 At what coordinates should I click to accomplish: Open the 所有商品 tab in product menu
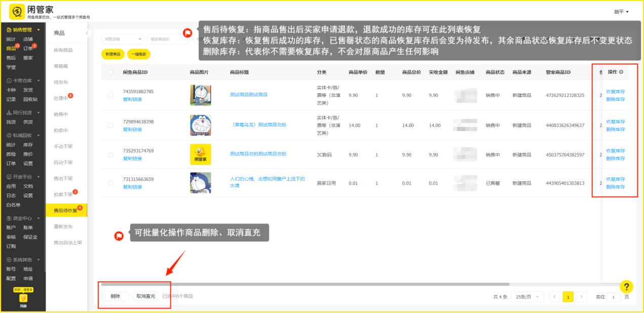(x=63, y=50)
